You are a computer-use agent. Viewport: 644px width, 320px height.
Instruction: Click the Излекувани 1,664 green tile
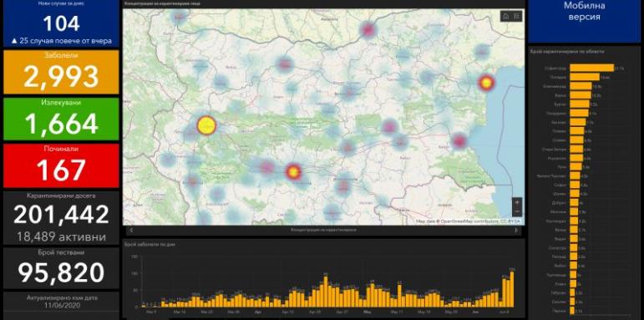coord(61,119)
